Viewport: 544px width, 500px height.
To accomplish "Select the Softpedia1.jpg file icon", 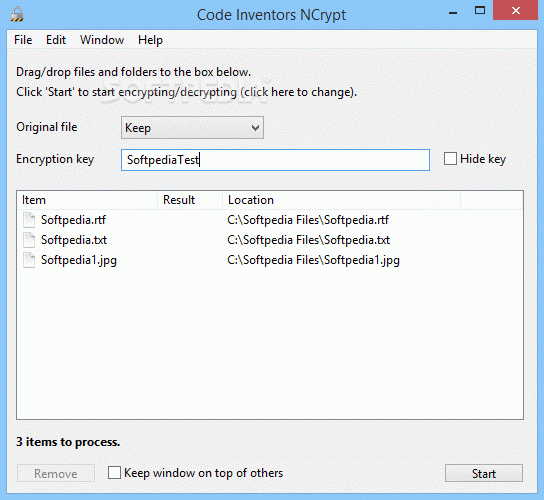I will click(x=29, y=260).
